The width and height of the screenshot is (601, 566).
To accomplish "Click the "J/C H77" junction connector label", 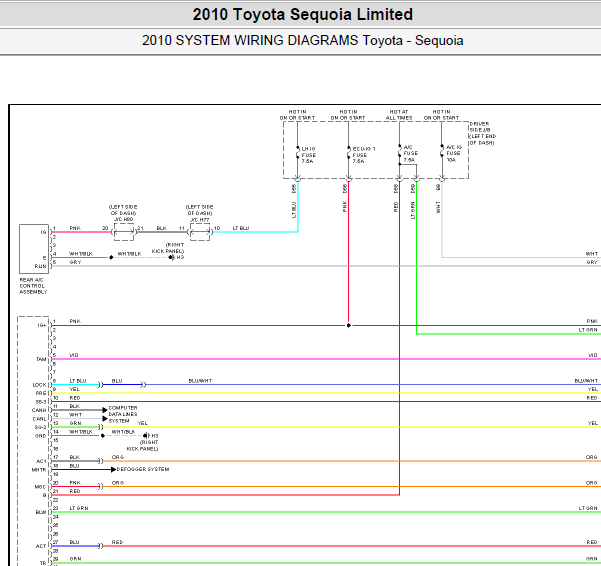I will coord(200,220).
